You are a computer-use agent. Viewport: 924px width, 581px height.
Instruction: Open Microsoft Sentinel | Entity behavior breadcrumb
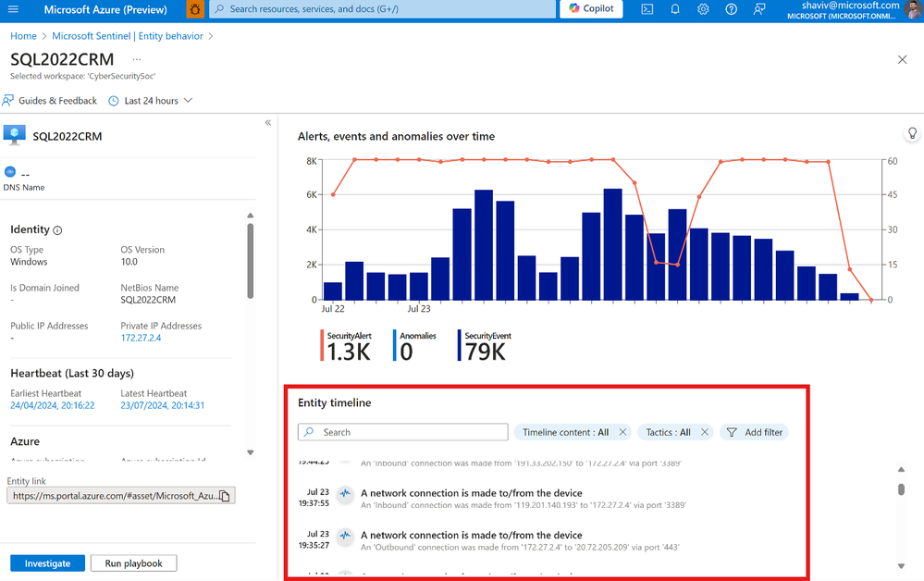128,36
